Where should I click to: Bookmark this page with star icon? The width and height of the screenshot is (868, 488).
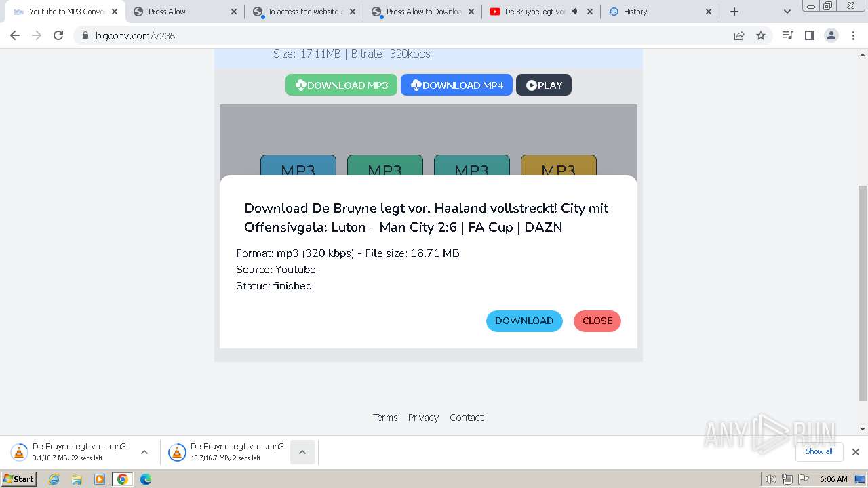coord(761,35)
